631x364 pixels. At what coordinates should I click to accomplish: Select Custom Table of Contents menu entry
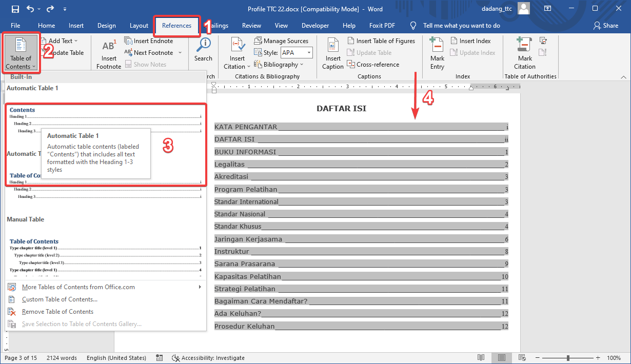pyautogui.click(x=60, y=299)
